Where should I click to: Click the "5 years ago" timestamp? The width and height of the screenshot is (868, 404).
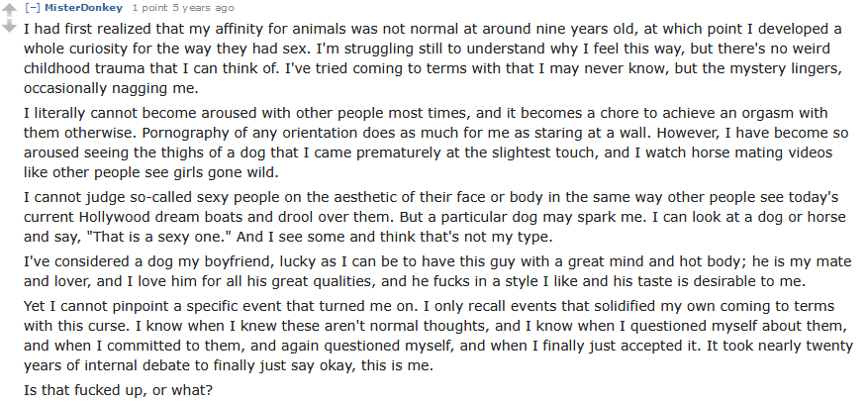point(202,8)
